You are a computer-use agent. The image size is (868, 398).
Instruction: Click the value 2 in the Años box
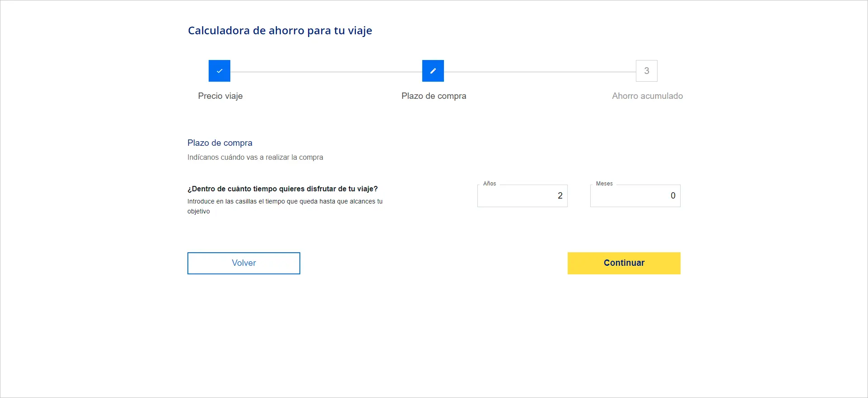(560, 196)
